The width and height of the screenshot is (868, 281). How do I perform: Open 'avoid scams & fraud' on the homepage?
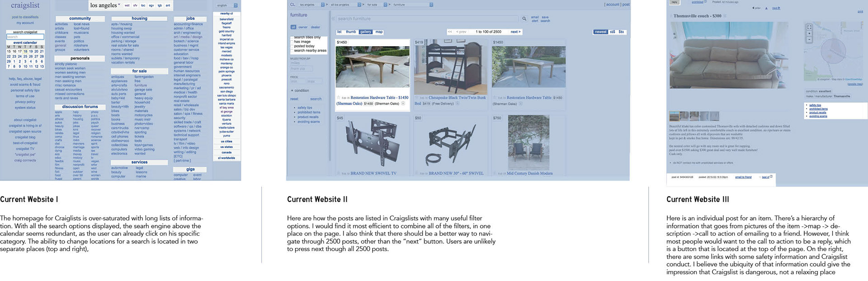[x=25, y=85]
